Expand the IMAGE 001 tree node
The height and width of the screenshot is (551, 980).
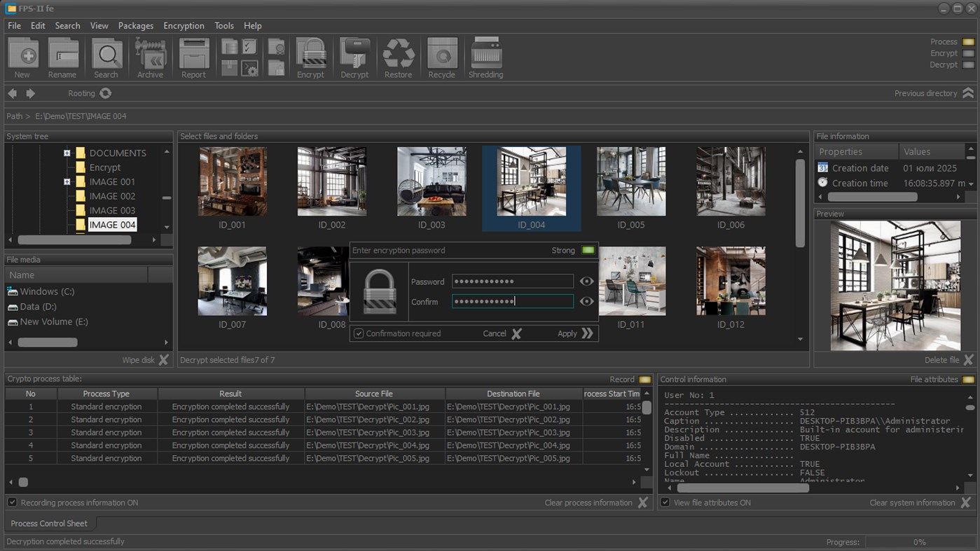pyautogui.click(x=67, y=182)
